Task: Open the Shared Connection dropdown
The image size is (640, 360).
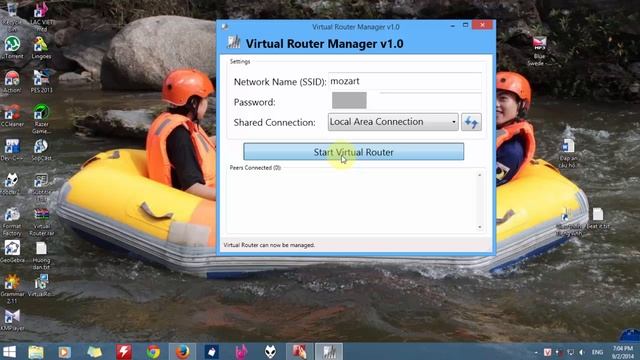Action: pos(393,122)
